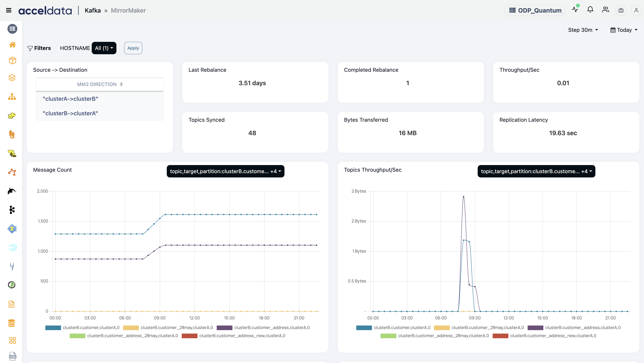The image size is (644, 363).
Task: Open the user profile icon
Action: (x=636, y=10)
